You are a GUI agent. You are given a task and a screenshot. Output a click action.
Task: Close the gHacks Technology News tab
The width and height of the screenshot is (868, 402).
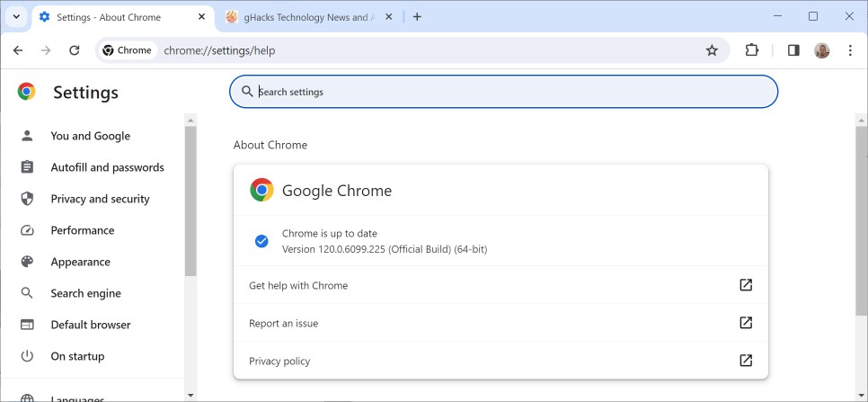388,17
